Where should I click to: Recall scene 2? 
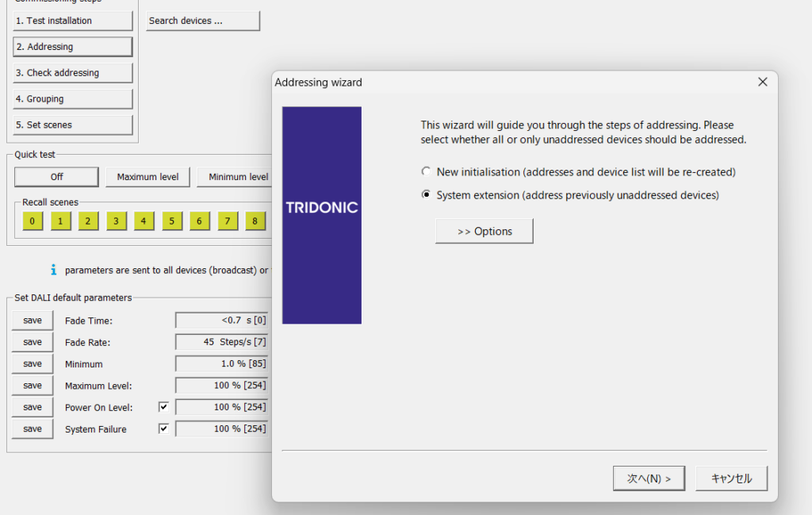[88, 221]
